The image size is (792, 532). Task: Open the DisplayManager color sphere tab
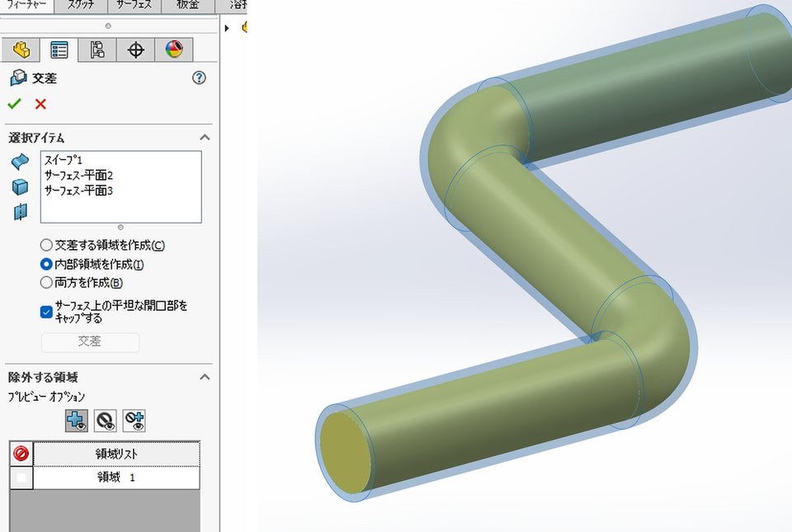[x=174, y=50]
